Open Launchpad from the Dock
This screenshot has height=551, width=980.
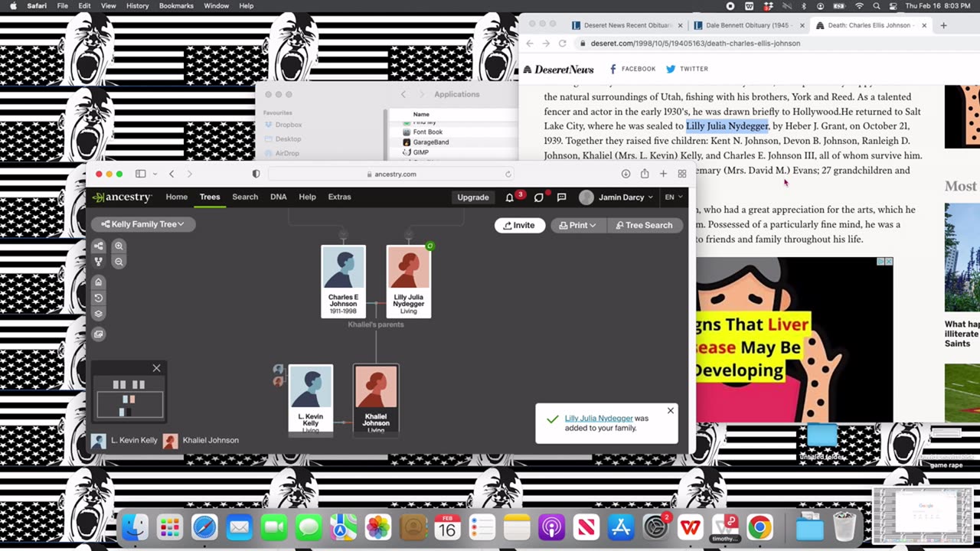coord(169,527)
